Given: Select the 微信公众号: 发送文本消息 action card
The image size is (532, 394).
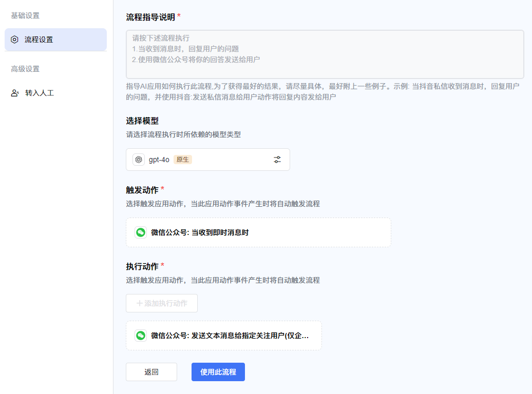Looking at the screenshot, I should click(224, 336).
